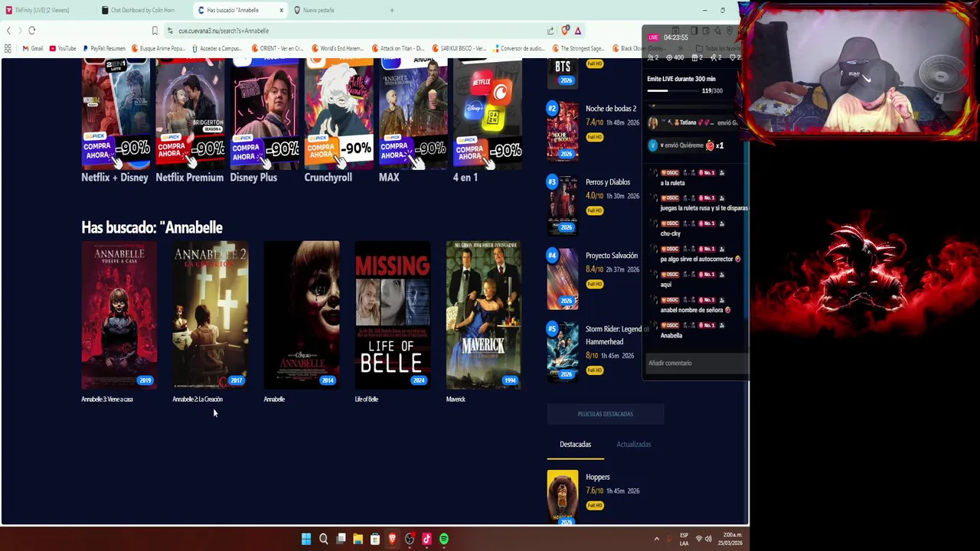Open the ORIENT - Ver en Cr... bookmark
980x551 pixels.
point(277,48)
